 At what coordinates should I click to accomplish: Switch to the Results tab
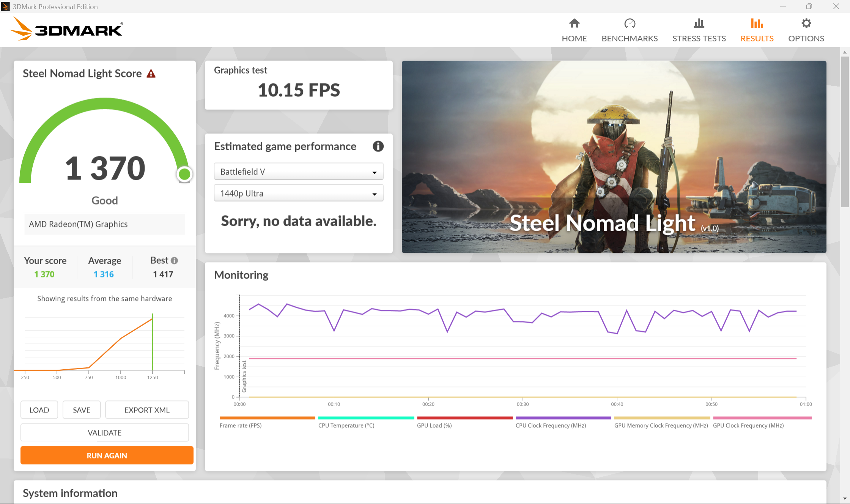click(757, 30)
